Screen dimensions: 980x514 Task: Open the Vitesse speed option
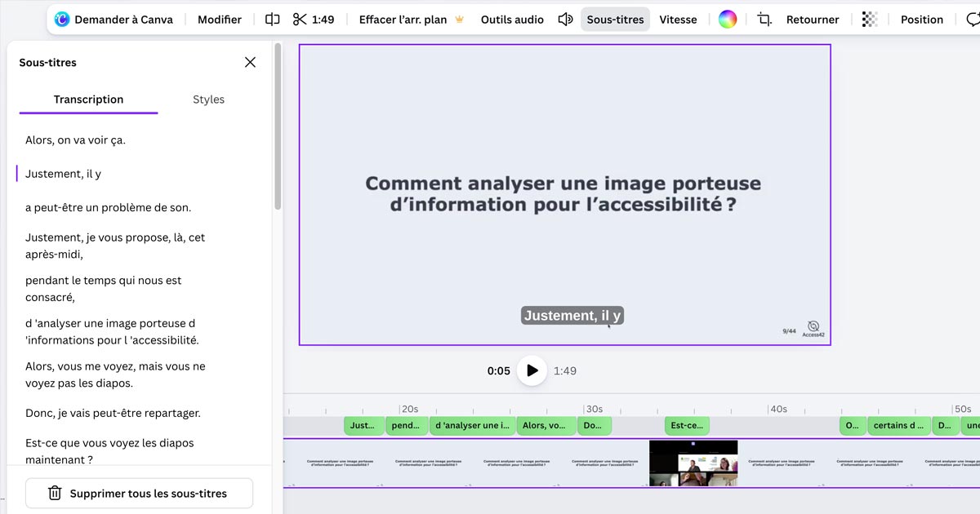[x=678, y=20]
